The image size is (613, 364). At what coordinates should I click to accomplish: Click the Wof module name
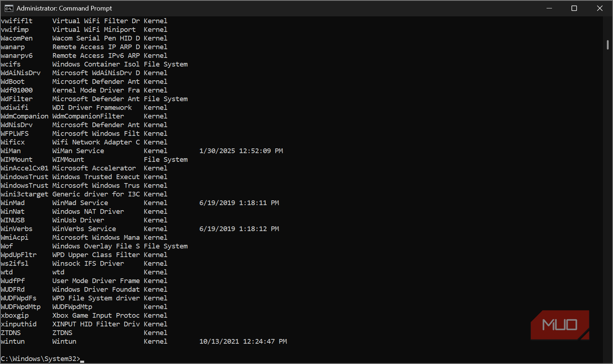[x=7, y=246]
